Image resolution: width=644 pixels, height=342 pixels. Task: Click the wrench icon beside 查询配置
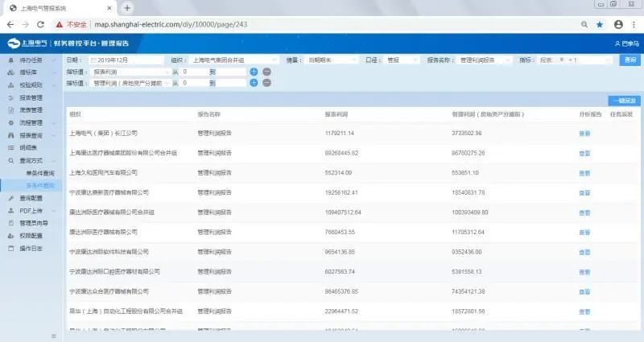pos(11,198)
